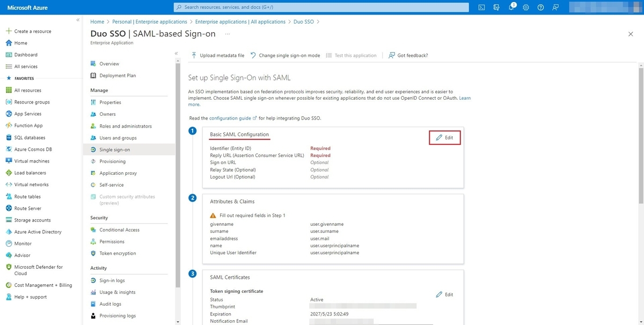Click the Virtual machines icon
644x325 pixels.
[9, 161]
